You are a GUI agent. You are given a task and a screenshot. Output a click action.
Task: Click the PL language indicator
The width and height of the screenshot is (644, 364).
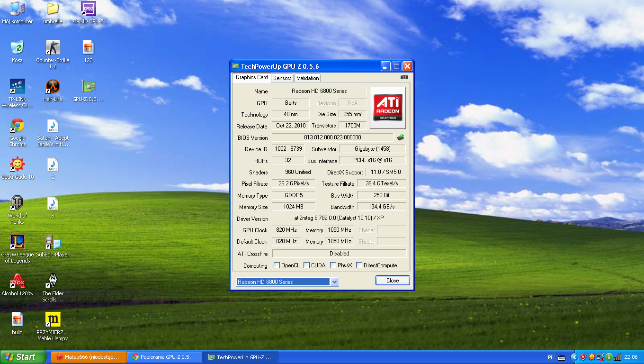(x=551, y=357)
